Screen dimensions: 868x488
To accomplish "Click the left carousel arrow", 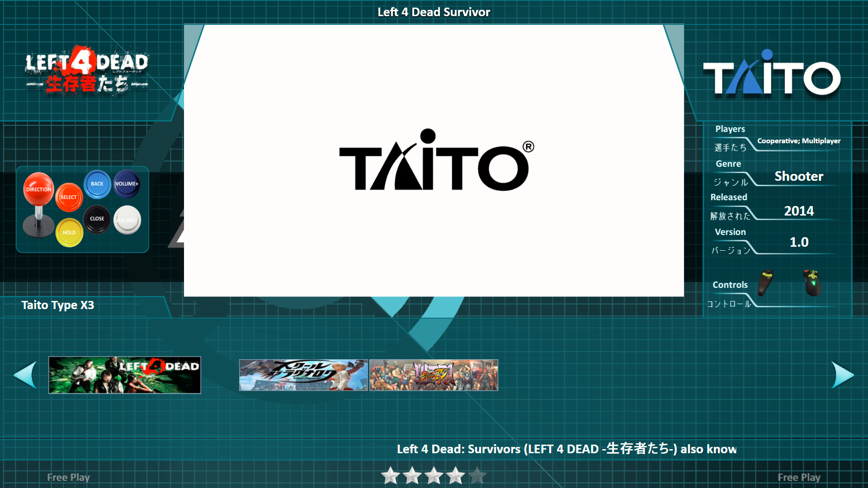I will coord(26,375).
